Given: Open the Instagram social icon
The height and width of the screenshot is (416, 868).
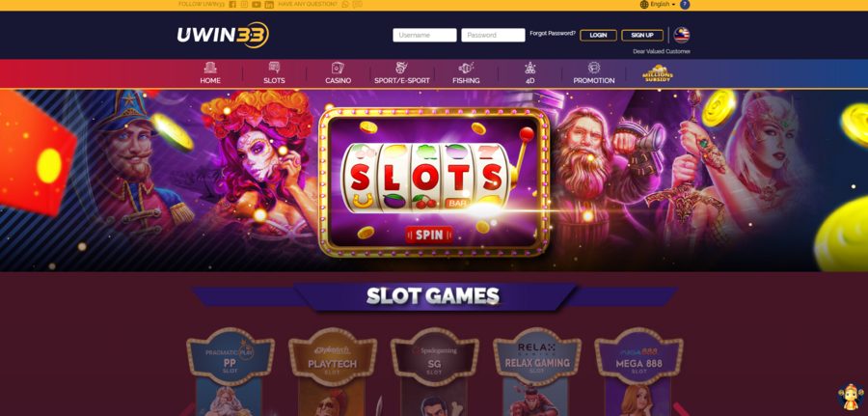Looking at the screenshot, I should 244,5.
